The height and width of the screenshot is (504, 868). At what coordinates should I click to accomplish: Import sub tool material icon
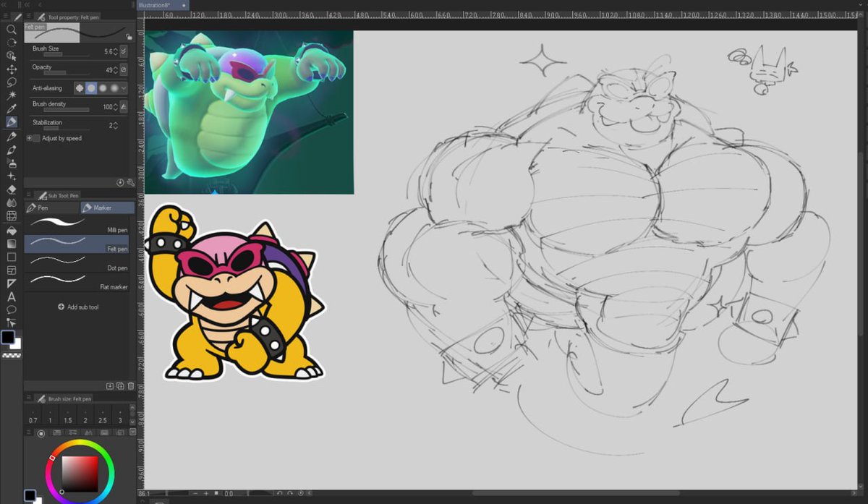click(x=109, y=386)
